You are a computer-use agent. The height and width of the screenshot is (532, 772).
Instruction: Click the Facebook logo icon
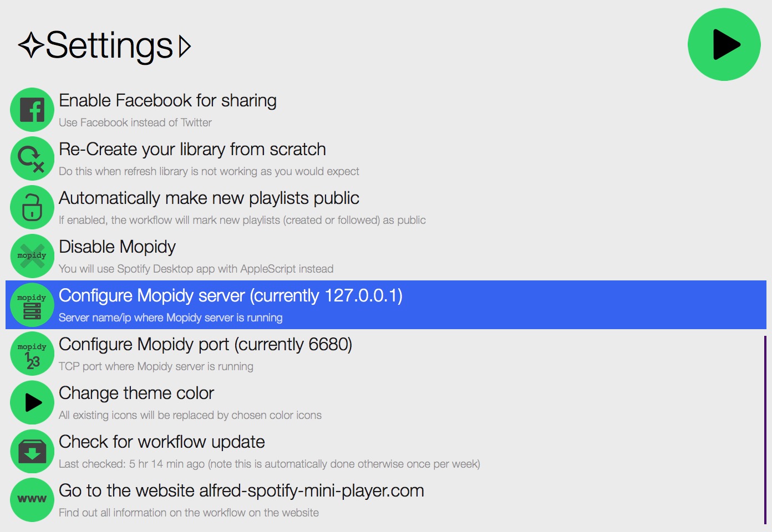click(32, 110)
